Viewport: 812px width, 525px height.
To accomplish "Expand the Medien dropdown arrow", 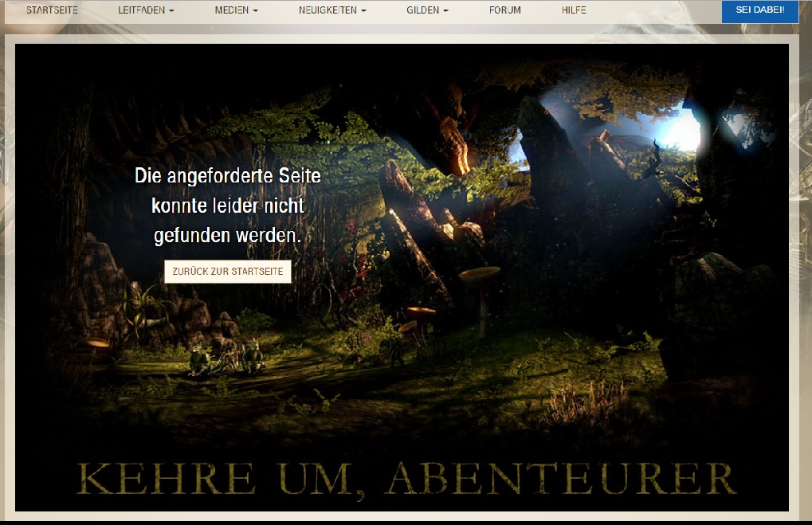I will coord(255,10).
